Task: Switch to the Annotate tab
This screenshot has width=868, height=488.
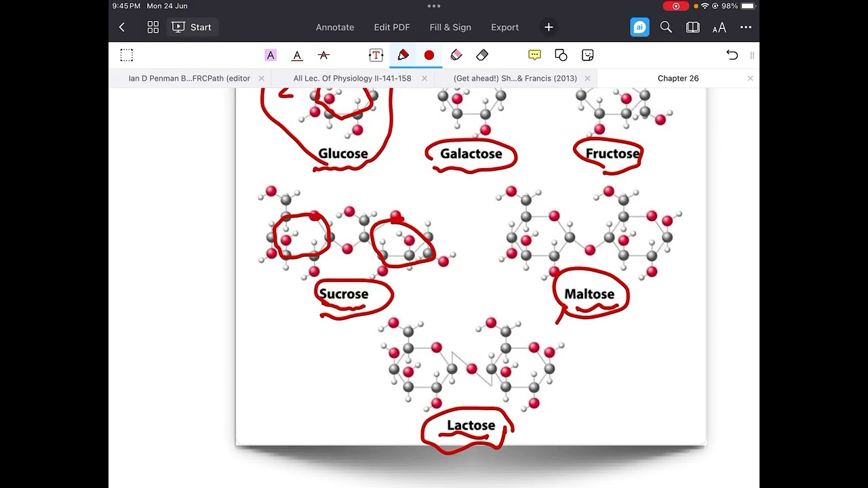Action: pos(335,27)
